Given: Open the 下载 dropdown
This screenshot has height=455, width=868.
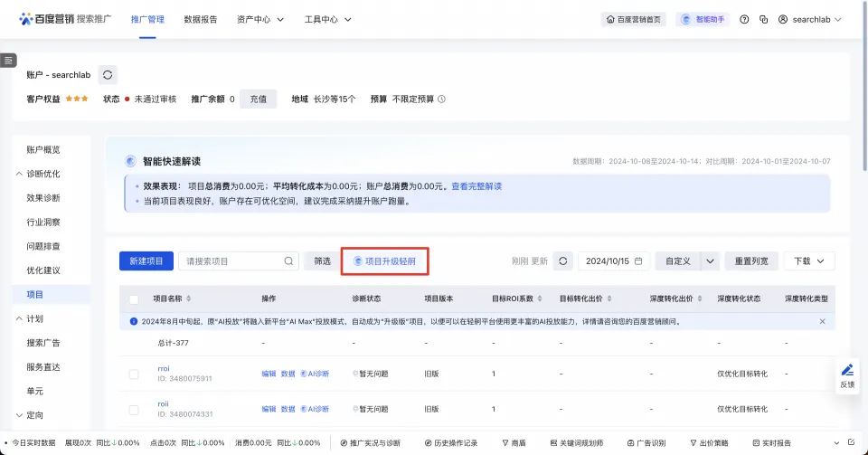Looking at the screenshot, I should point(808,261).
